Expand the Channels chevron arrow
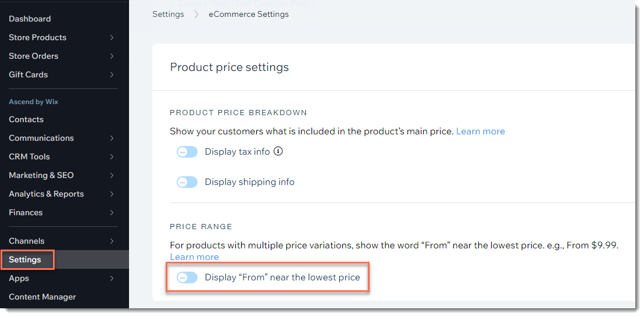Viewport: 644px width, 317px height. coord(112,241)
